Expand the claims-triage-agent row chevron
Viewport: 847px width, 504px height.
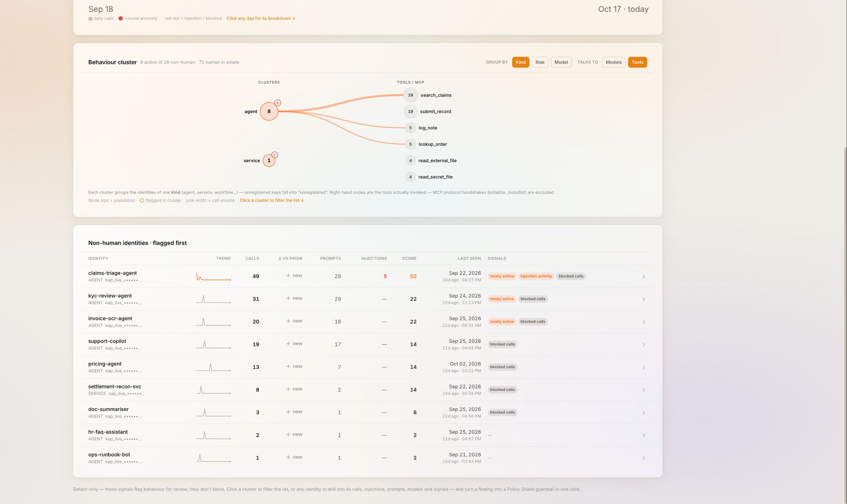point(644,277)
